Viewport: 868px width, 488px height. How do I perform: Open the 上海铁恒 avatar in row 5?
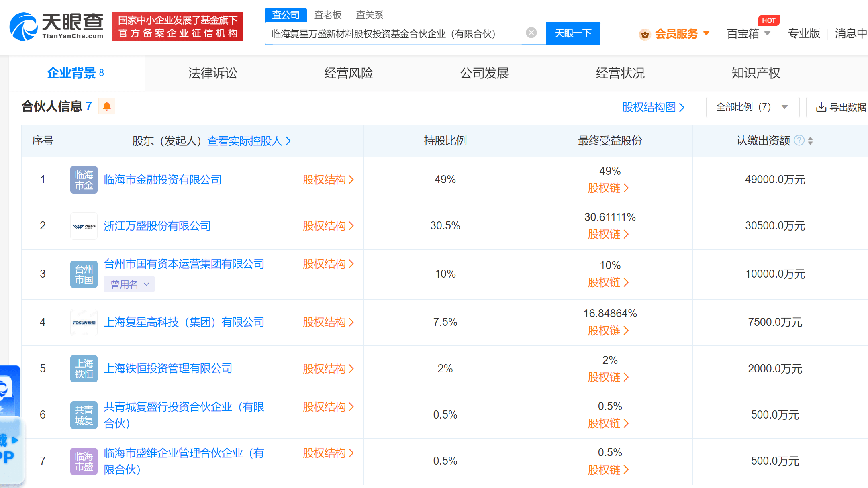pyautogui.click(x=84, y=369)
